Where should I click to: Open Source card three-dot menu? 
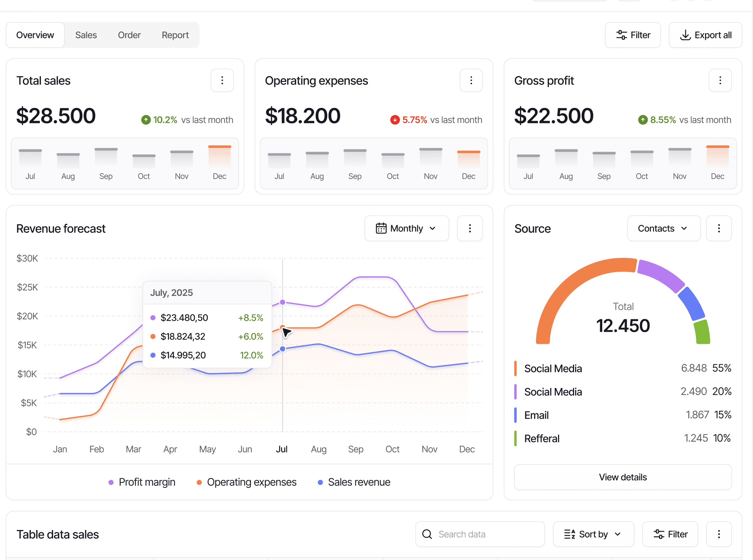719,229
